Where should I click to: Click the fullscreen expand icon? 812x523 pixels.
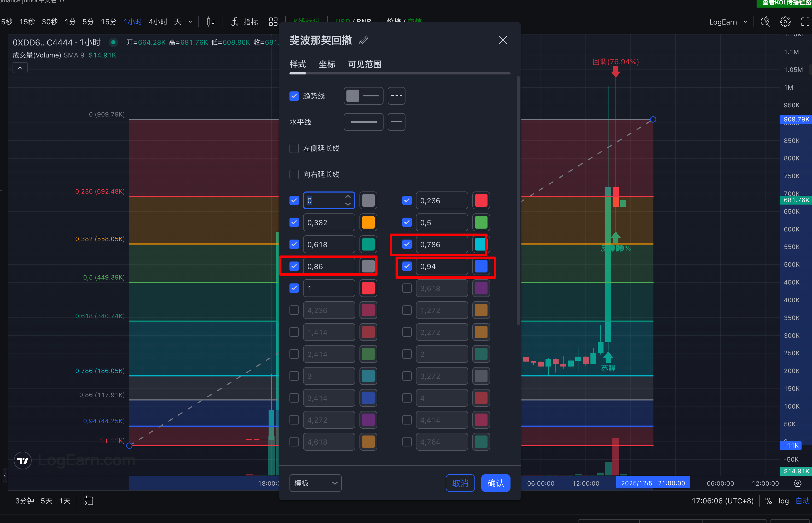pyautogui.click(x=805, y=22)
